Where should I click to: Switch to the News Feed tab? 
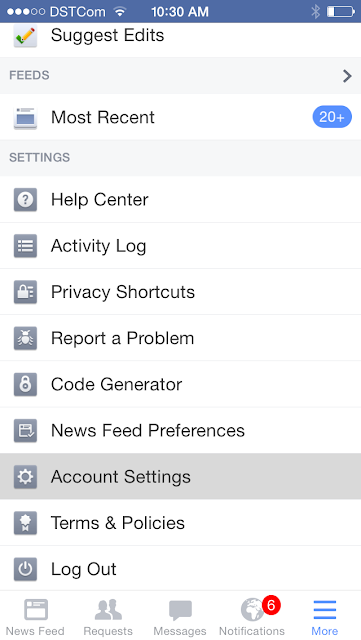36,617
